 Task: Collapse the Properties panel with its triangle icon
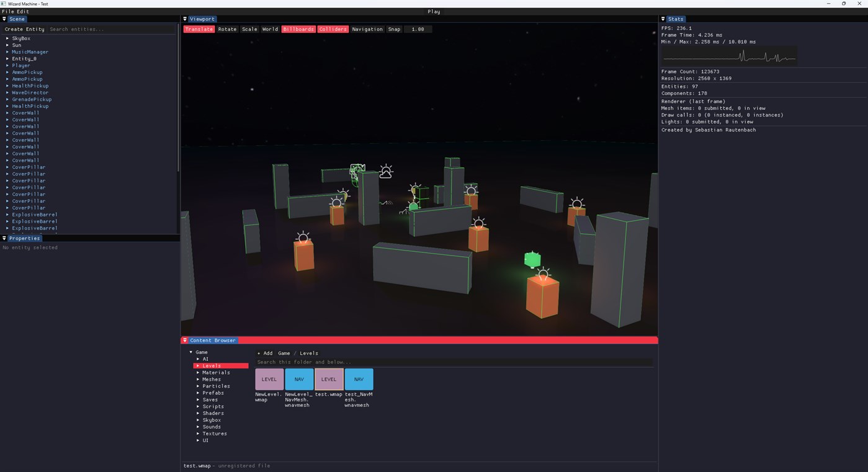[x=4, y=238]
